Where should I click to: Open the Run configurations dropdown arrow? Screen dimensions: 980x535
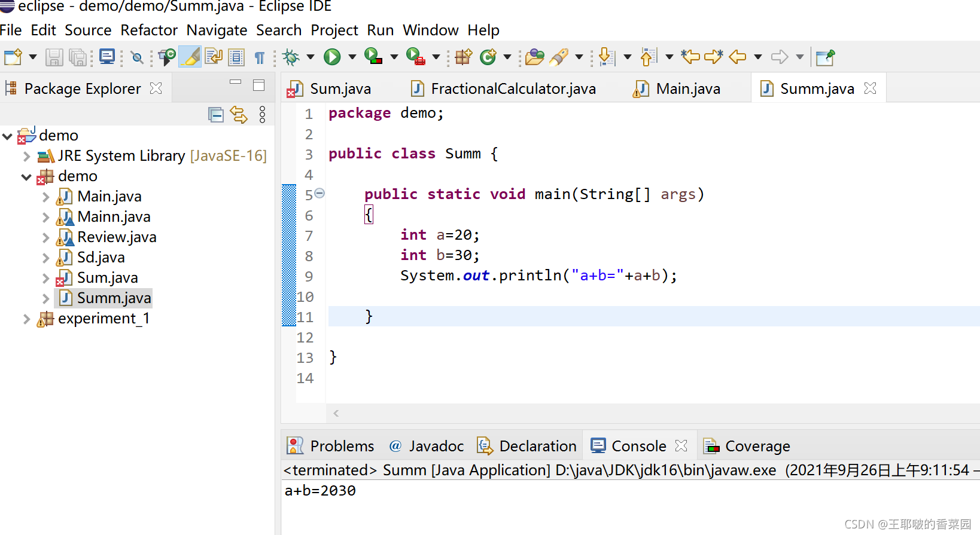[352, 57]
